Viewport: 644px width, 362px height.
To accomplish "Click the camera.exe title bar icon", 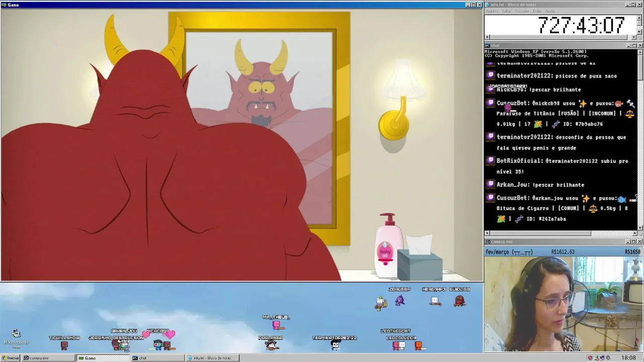I will tap(488, 242).
